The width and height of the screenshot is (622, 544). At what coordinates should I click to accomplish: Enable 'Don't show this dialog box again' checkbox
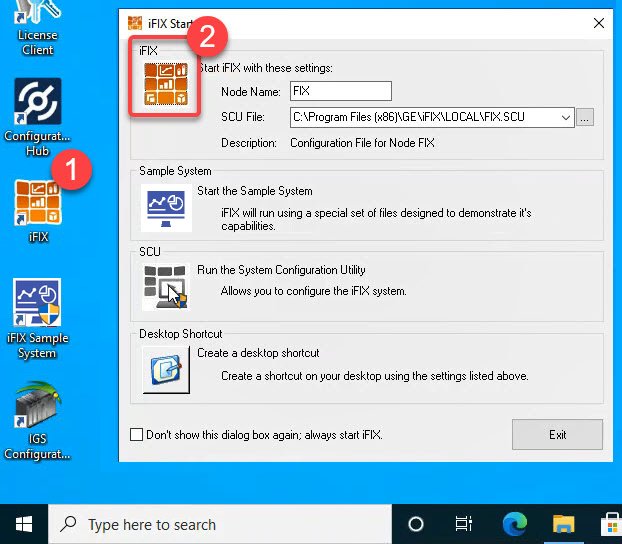(136, 434)
